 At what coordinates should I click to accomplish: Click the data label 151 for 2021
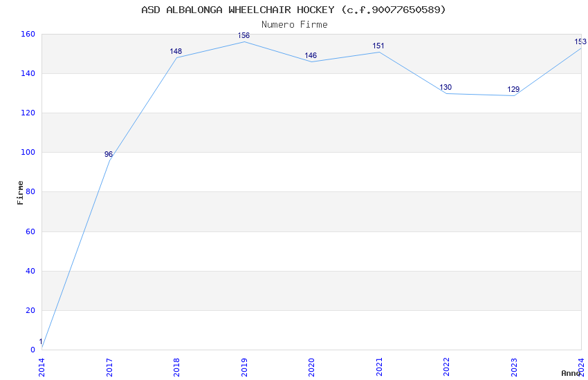[x=378, y=46]
